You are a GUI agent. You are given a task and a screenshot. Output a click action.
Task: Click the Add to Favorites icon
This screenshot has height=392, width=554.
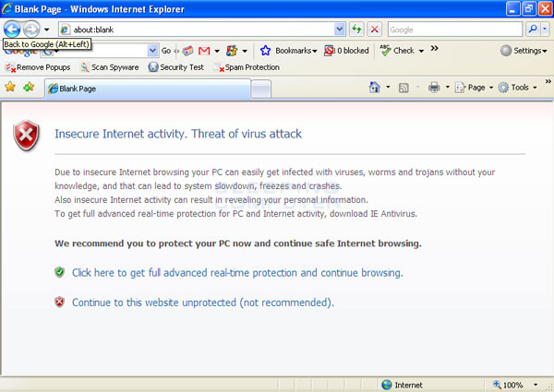click(x=29, y=88)
